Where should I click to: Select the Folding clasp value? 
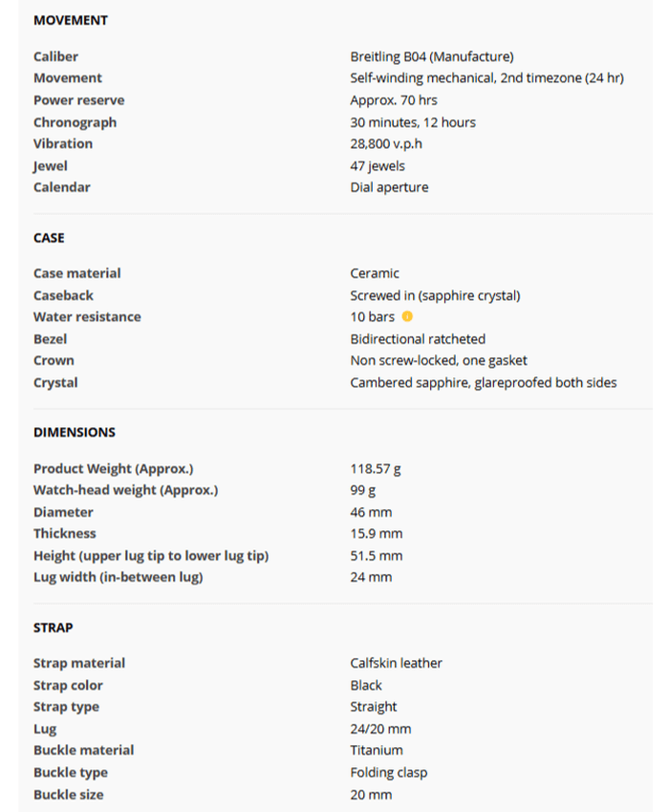click(x=389, y=773)
